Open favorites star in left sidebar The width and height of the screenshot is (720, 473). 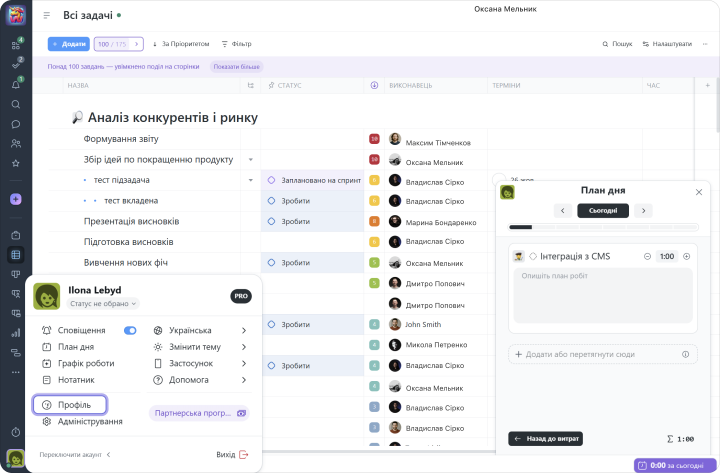(x=15, y=163)
